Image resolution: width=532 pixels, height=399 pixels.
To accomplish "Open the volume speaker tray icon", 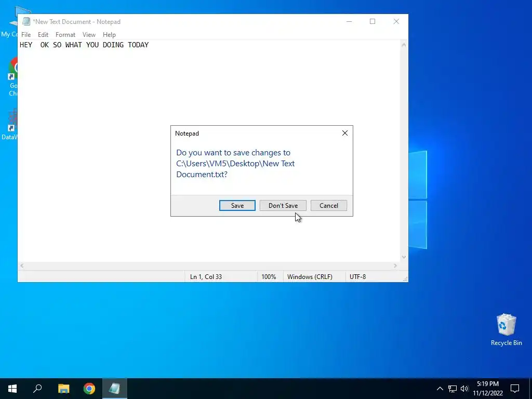I will (464, 389).
